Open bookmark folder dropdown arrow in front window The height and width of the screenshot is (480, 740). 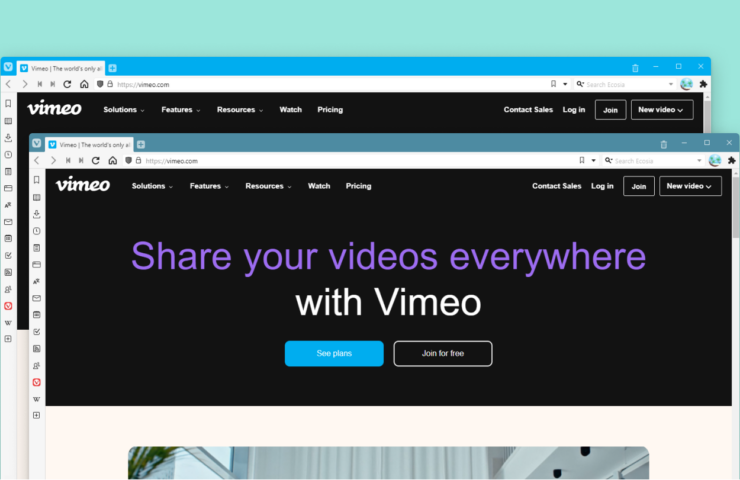coord(593,160)
